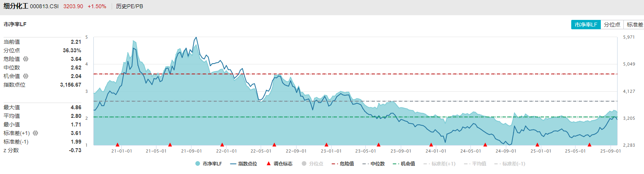Click the red triangle marker near 25-01-01
The width and height of the screenshot is (644, 174).
(537, 145)
